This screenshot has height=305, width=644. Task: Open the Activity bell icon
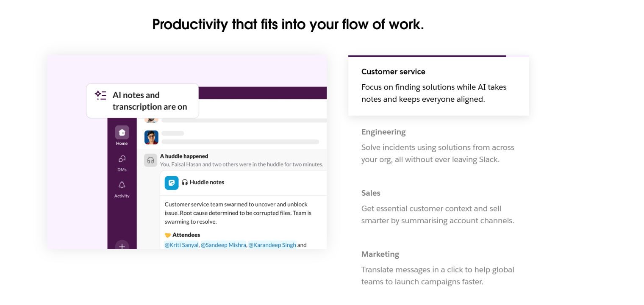pyautogui.click(x=122, y=186)
